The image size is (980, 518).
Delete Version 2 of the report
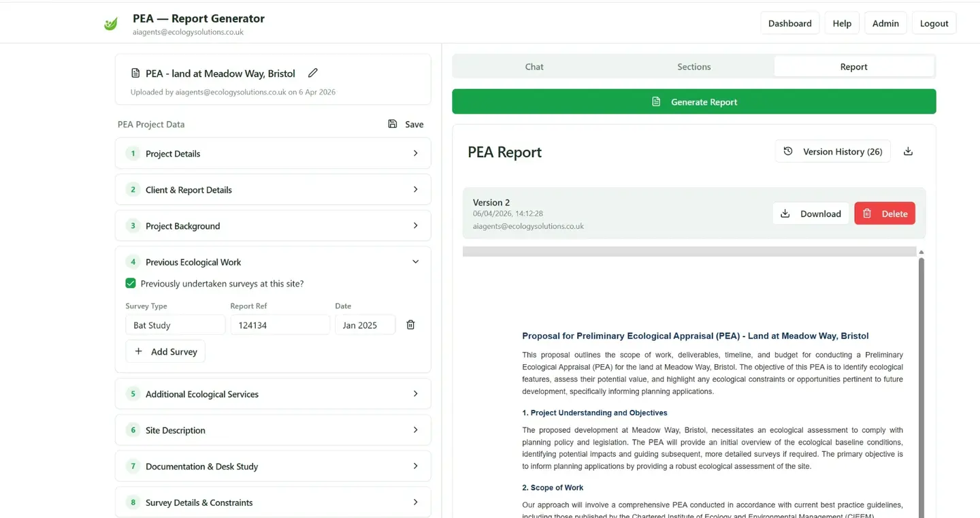885,213
